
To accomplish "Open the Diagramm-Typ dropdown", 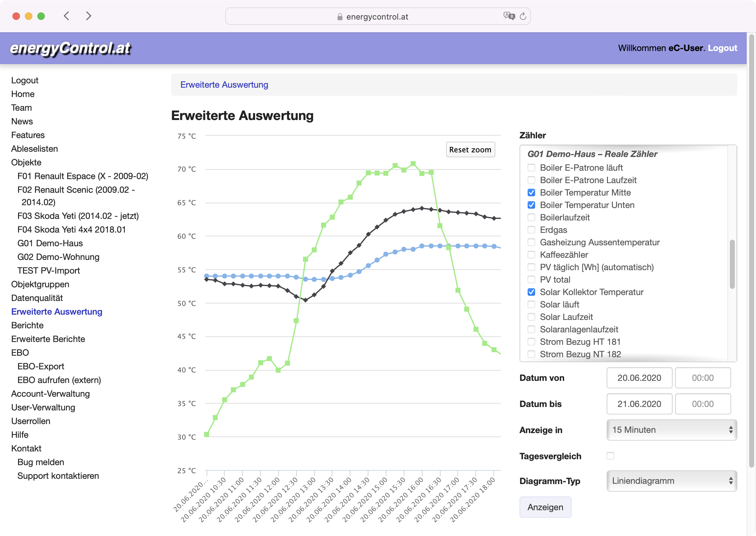I will click(x=671, y=481).
